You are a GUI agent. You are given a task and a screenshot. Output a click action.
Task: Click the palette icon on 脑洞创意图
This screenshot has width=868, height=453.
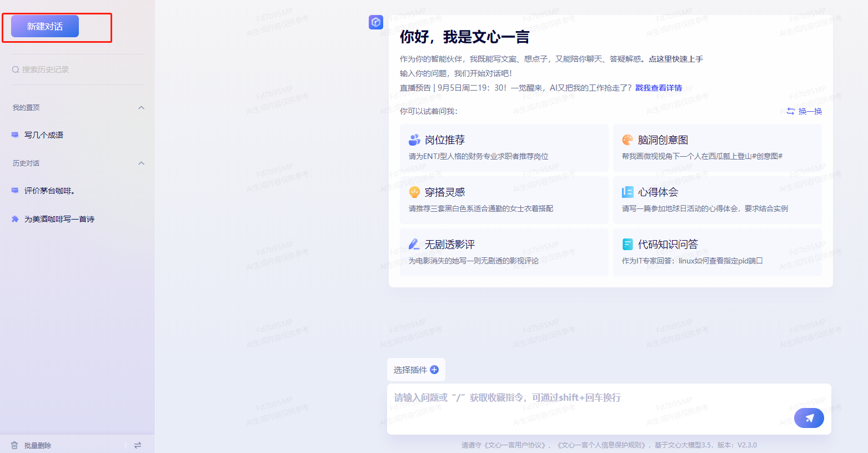click(x=628, y=140)
